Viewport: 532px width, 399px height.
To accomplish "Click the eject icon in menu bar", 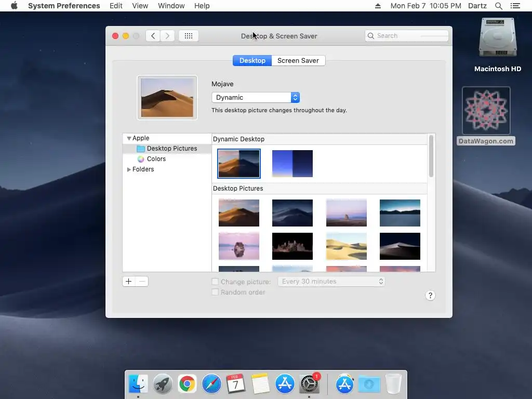I will 378,6.
